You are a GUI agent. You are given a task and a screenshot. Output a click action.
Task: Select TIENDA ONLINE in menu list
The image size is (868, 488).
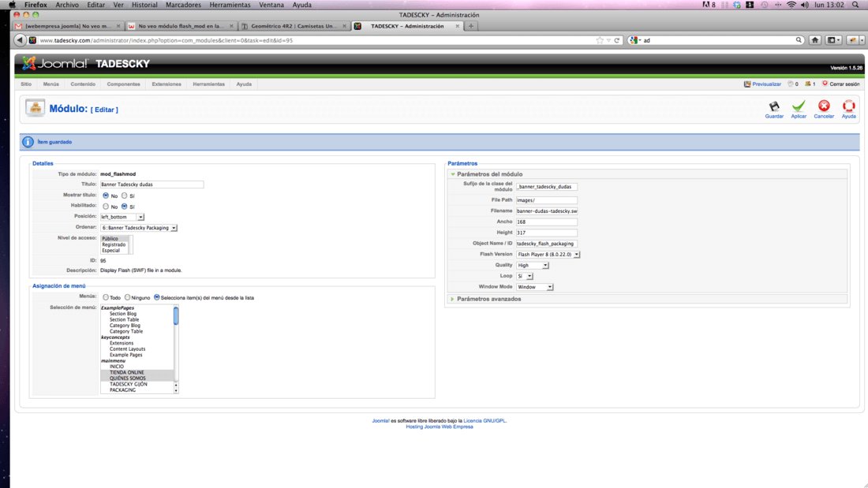click(x=127, y=372)
